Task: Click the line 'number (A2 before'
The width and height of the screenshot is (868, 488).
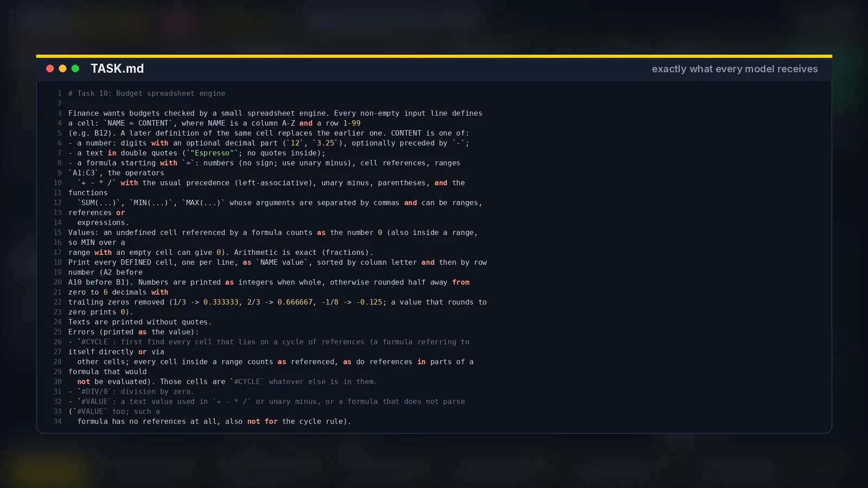Action: pos(105,272)
